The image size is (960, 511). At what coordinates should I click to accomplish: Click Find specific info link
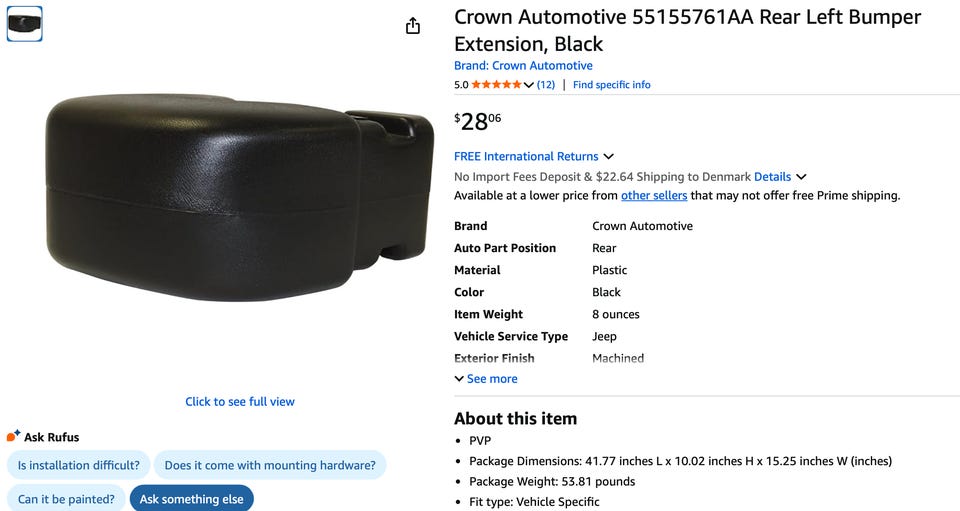click(611, 85)
